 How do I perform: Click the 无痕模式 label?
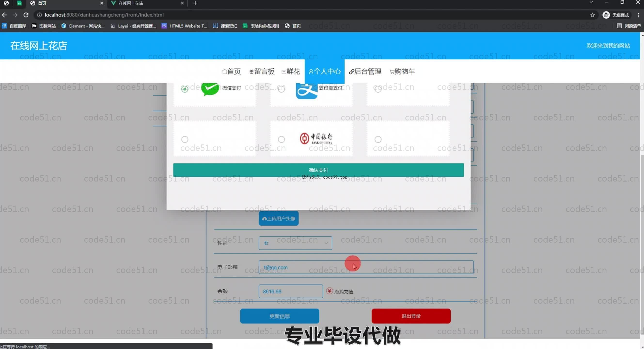coord(620,15)
